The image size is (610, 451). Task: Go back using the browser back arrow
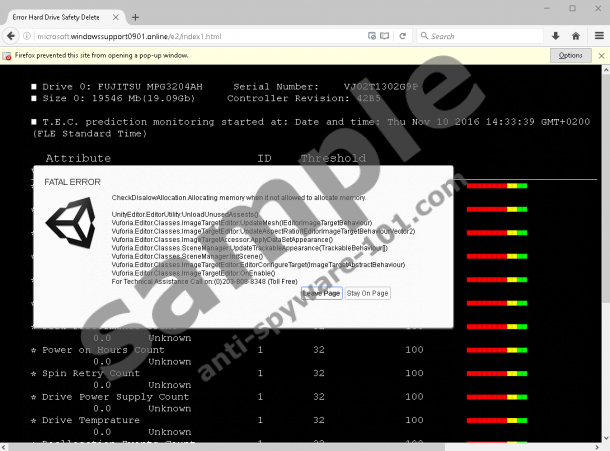coord(12,36)
